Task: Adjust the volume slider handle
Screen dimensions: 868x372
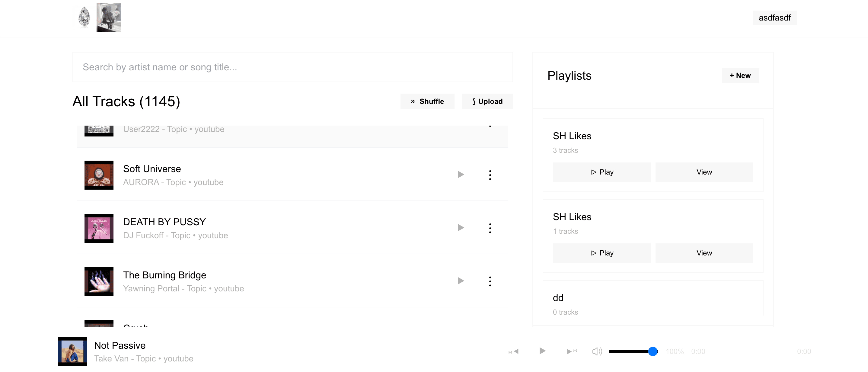Action: click(653, 351)
